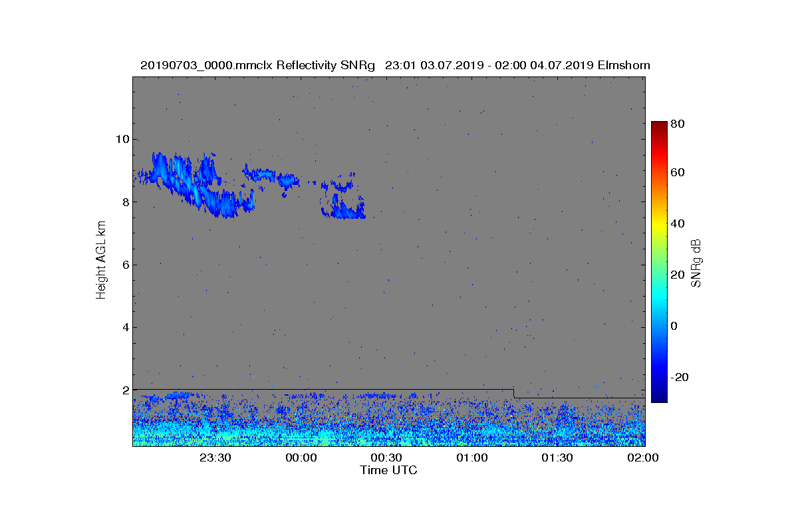Click the colorbar value label 0
Screen dimensions: 798x532
(x=675, y=326)
